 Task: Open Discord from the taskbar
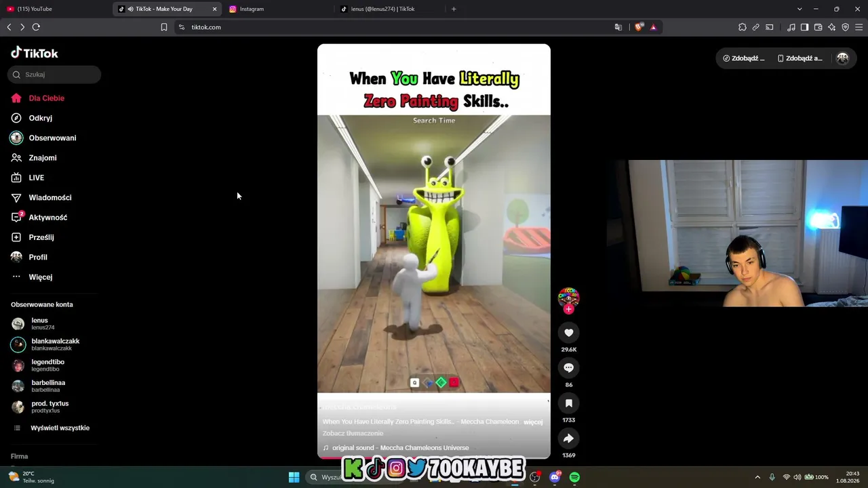point(555,477)
